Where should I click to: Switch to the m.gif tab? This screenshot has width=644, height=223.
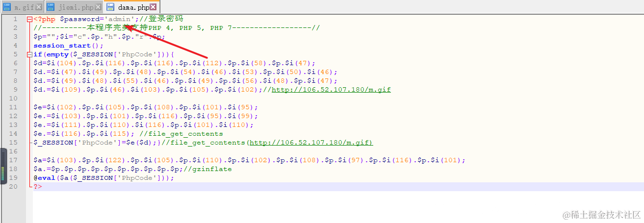click(x=22, y=7)
